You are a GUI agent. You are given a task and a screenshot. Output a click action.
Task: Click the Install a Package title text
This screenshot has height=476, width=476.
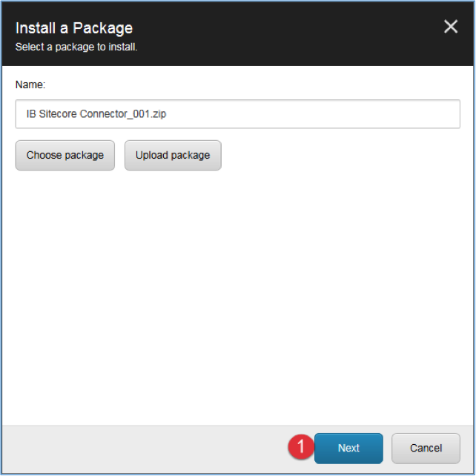point(74,28)
